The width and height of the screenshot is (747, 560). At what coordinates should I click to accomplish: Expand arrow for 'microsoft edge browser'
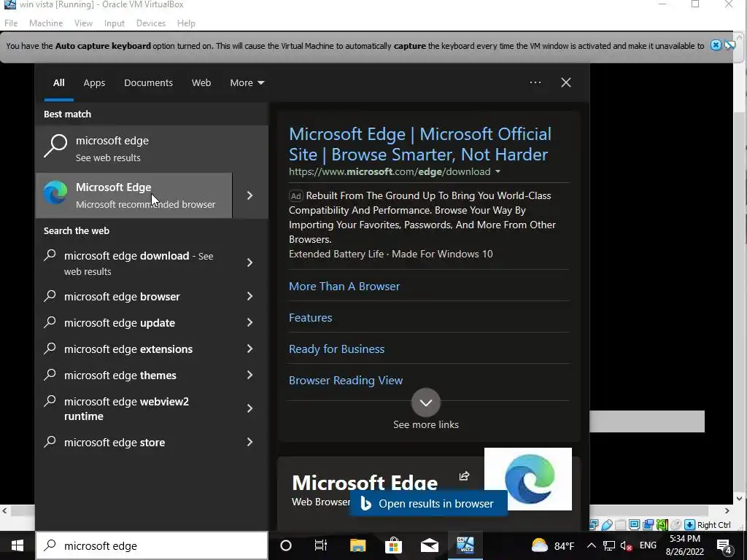pyautogui.click(x=250, y=296)
